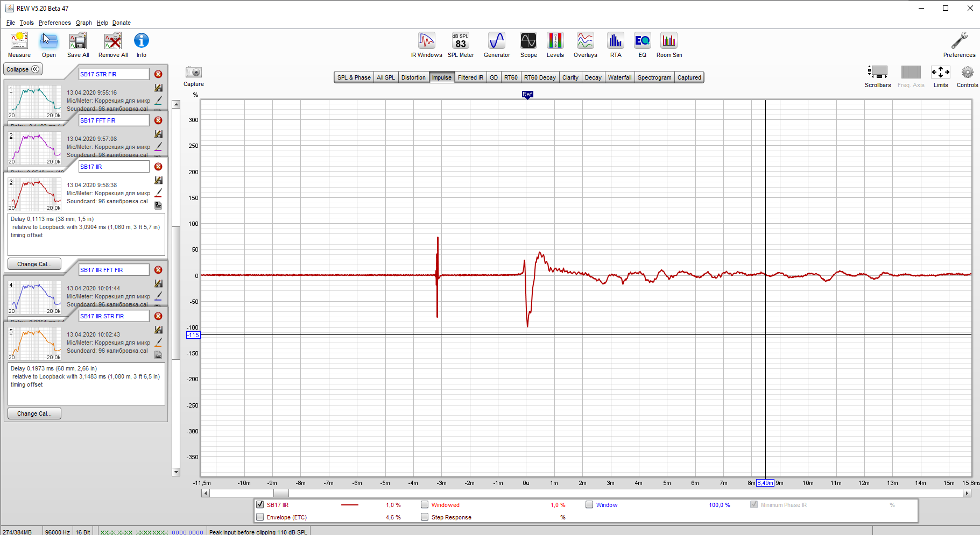Click the measurement list scroll down arrow
This screenshot has width=980, height=535.
pos(176,472)
